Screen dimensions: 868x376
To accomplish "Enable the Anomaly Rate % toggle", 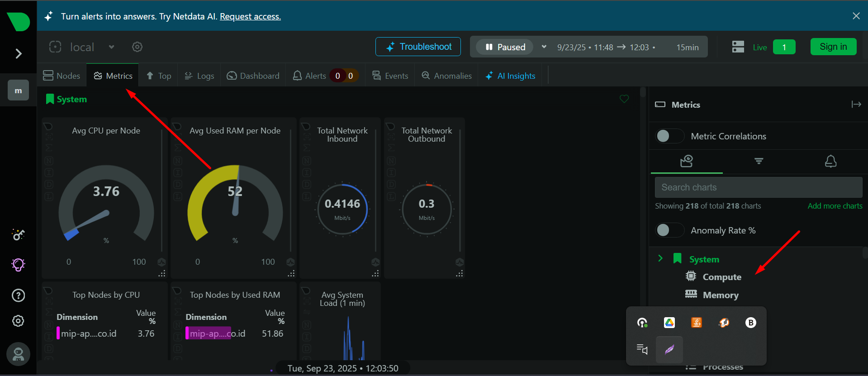I will 669,230.
